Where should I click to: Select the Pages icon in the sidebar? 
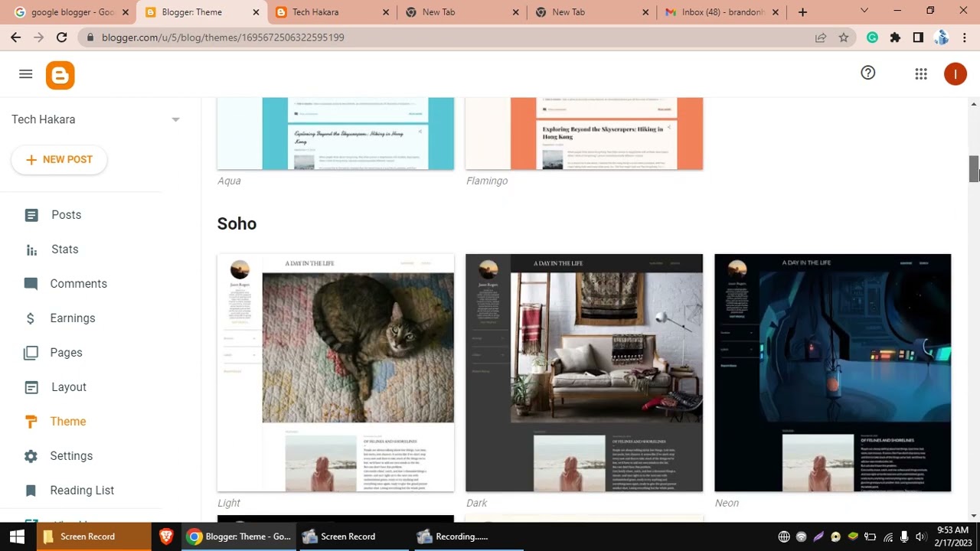pyautogui.click(x=31, y=352)
